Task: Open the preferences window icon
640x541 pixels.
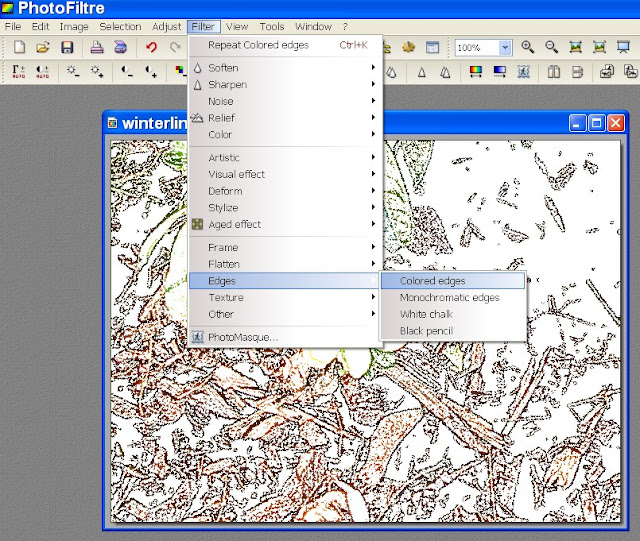Action: pyautogui.click(x=432, y=47)
